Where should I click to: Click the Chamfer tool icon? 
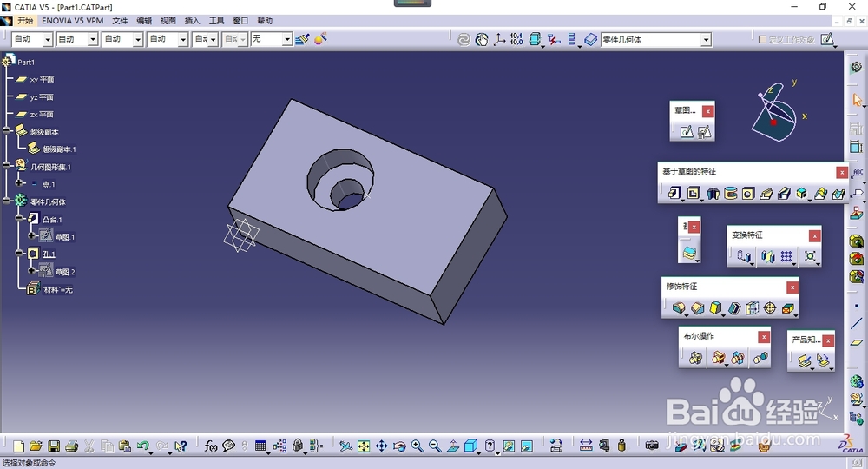[x=698, y=307]
